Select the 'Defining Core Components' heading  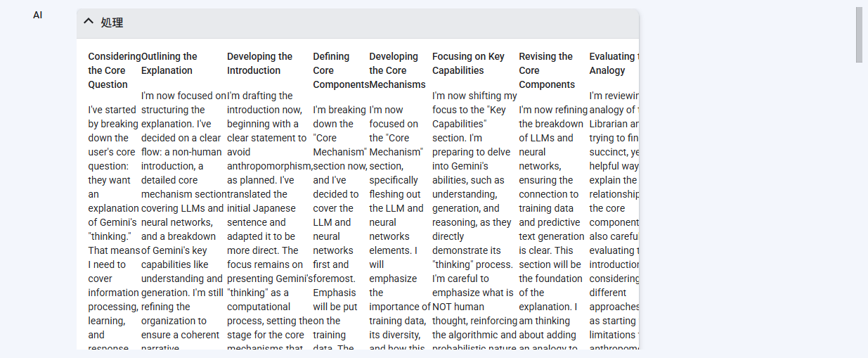pos(341,70)
